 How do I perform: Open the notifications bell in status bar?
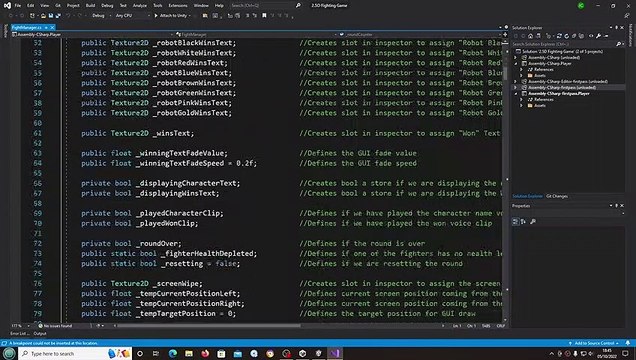click(x=628, y=343)
